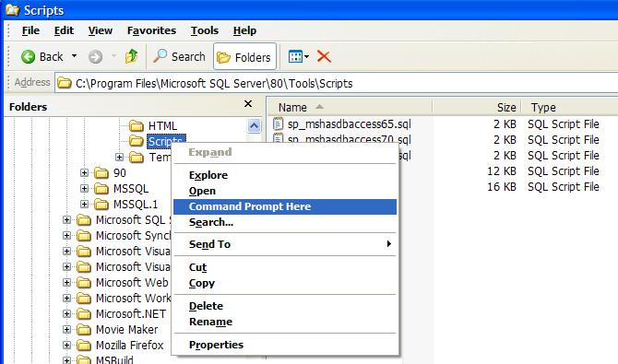
Task: Open the Favorites menu
Action: point(151,30)
